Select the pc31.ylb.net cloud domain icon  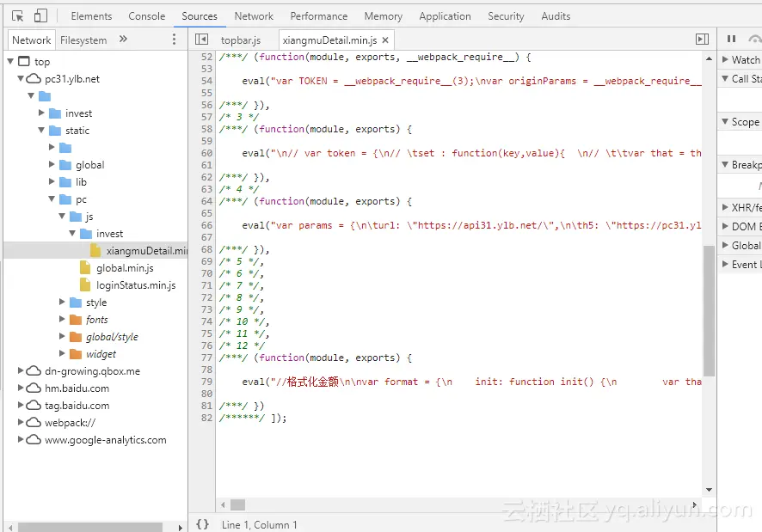point(34,79)
